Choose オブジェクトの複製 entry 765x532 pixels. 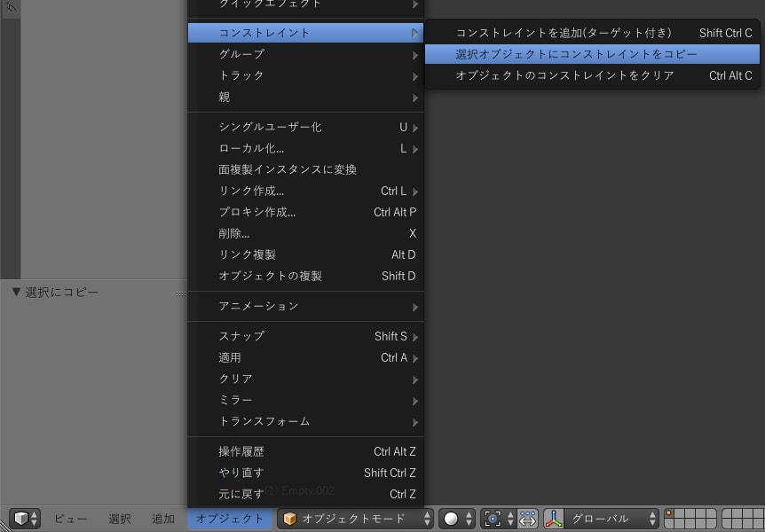(x=306, y=276)
